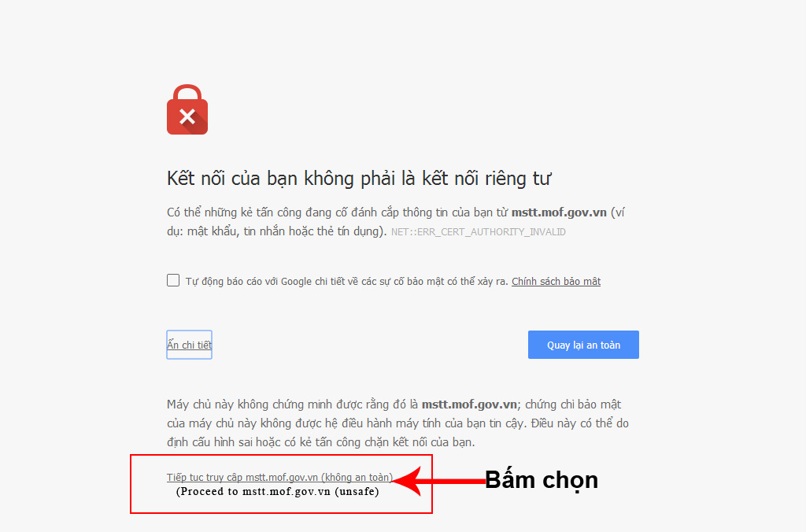Image resolution: width=806 pixels, height=532 pixels.
Task: Click the 'Quay lại an toàn' button
Action: tap(583, 345)
